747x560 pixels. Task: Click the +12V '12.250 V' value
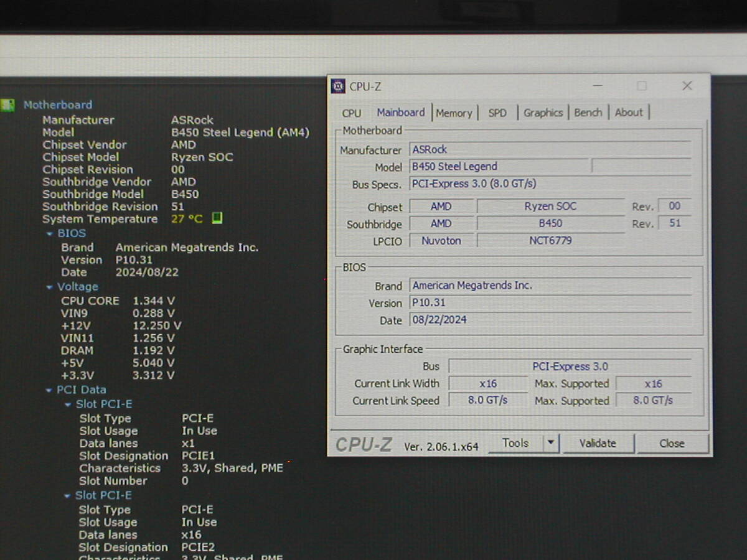coord(157,325)
